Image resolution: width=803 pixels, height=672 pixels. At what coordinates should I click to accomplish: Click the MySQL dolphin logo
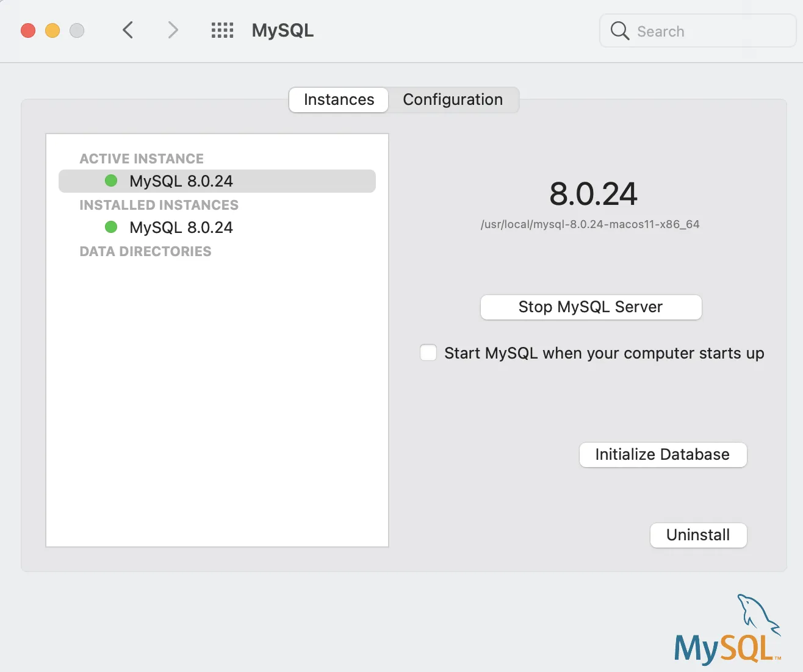pos(727,629)
